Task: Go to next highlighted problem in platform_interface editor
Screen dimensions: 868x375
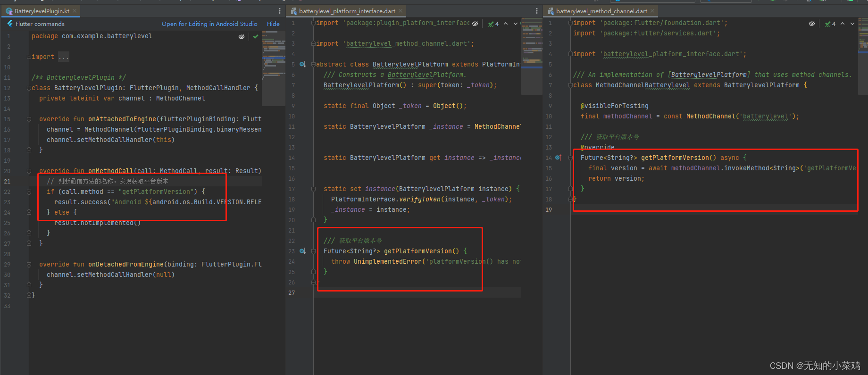Action: 516,24
